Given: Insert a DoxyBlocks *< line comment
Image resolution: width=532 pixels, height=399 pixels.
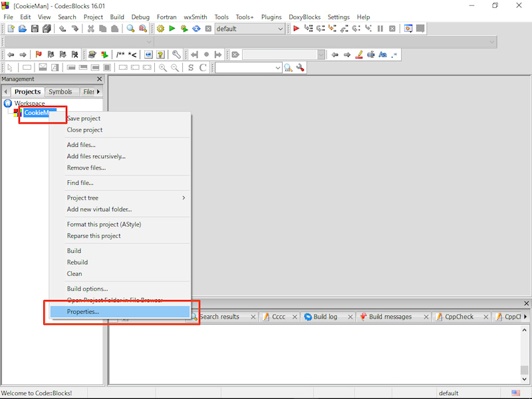Looking at the screenshot, I should pyautogui.click(x=132, y=55).
